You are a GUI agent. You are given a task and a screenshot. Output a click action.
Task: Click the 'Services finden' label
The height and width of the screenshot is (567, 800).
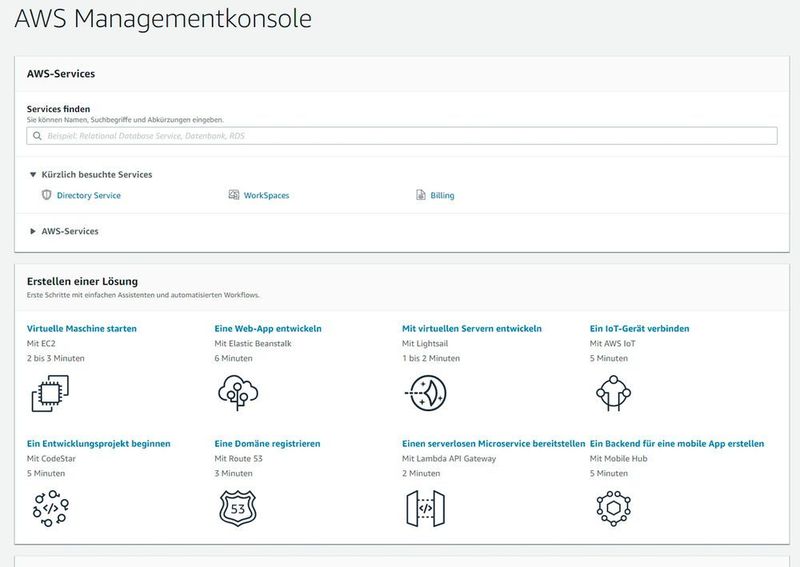pyautogui.click(x=58, y=109)
